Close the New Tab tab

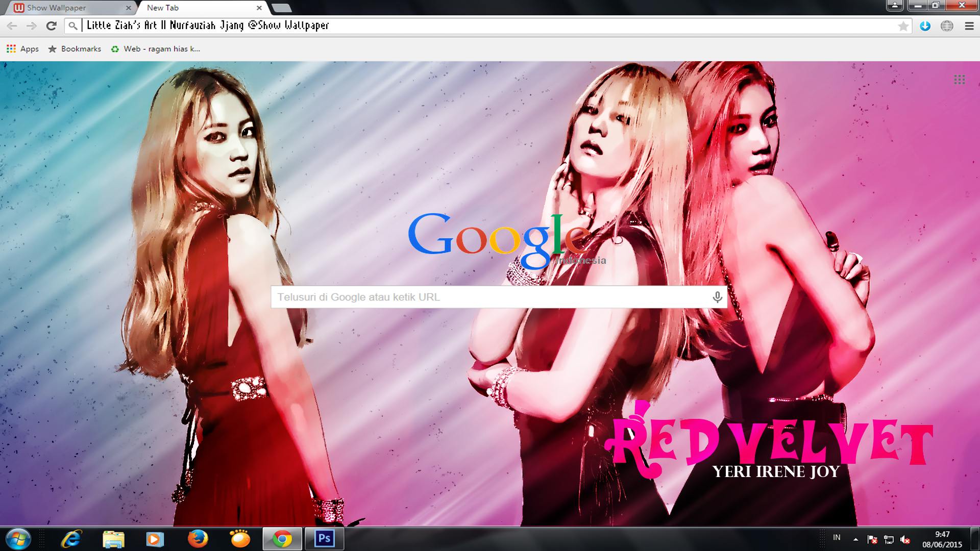pyautogui.click(x=259, y=8)
